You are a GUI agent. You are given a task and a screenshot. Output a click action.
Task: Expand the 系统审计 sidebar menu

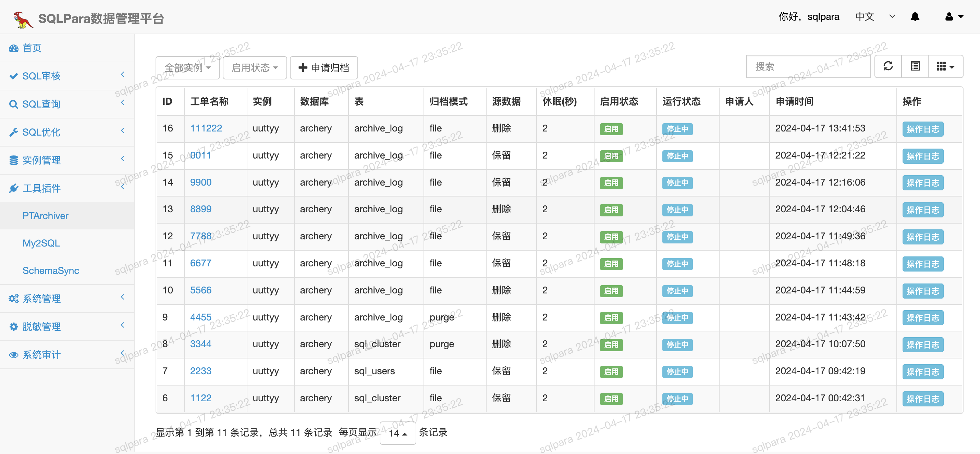point(41,355)
